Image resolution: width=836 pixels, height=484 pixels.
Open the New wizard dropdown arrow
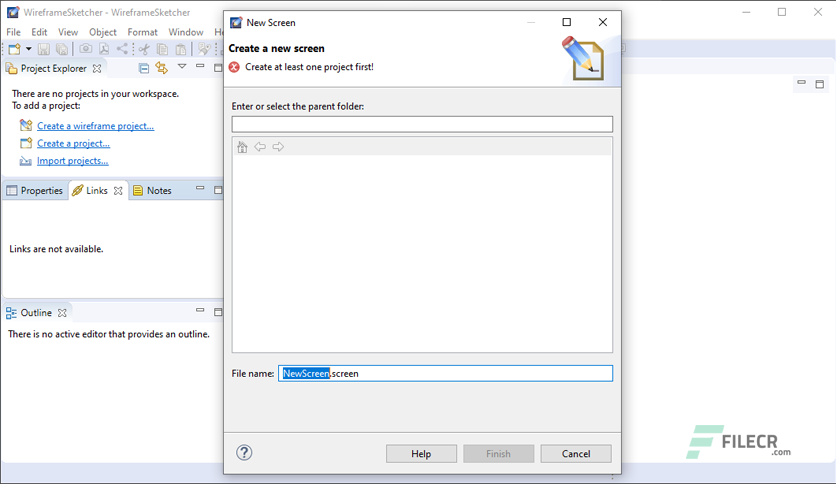[29, 49]
